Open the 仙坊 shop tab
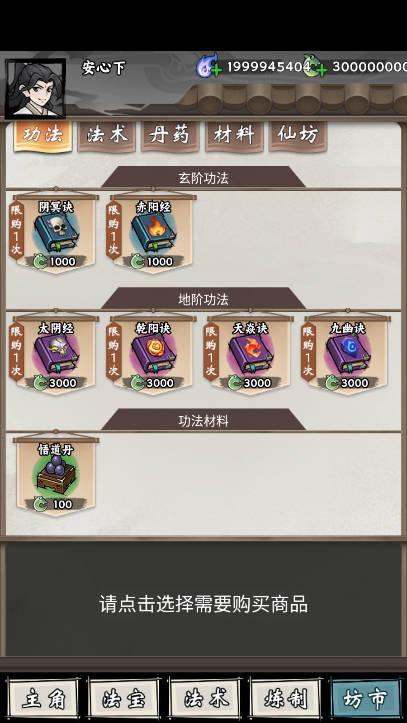Image resolution: width=407 pixels, height=723 pixels. pyautogui.click(x=298, y=136)
